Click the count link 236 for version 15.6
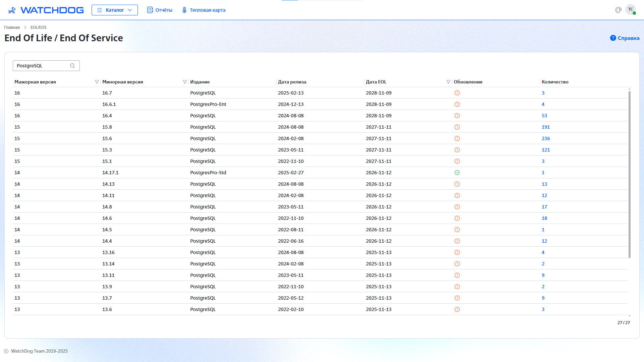The image size is (644, 362). 545,138
